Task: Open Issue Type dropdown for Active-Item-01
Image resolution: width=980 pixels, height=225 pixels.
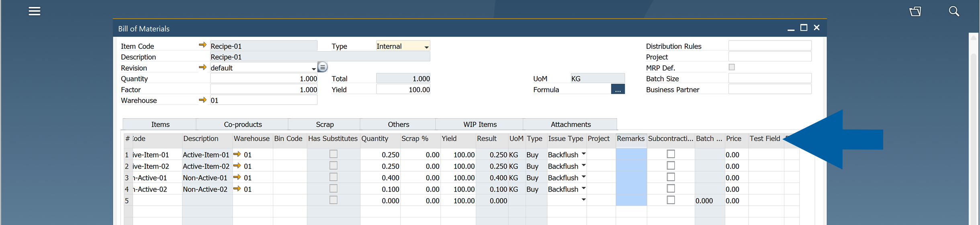Action: [x=583, y=154]
